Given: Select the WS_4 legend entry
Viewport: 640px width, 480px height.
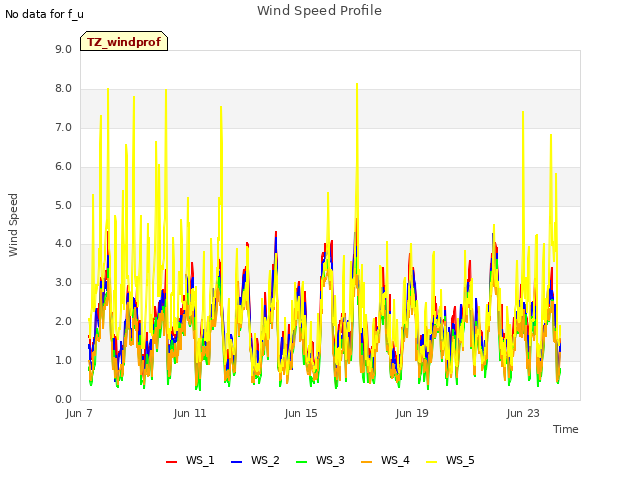Looking at the screenshot, I should click(x=385, y=460).
